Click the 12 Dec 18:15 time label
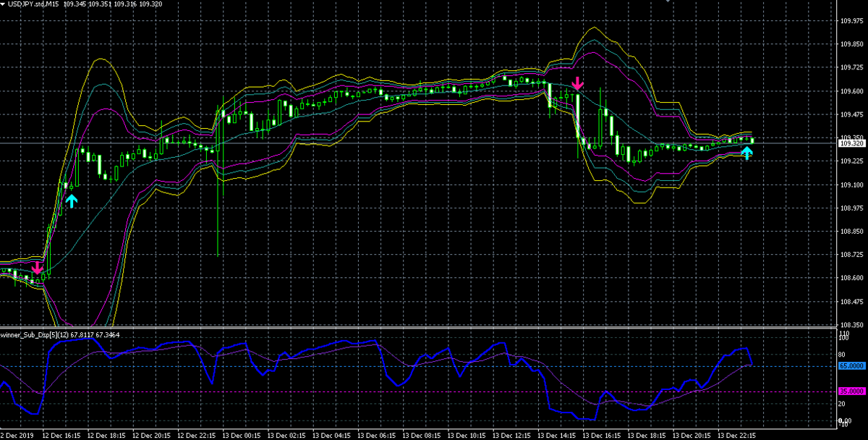The image size is (868, 440). click(105, 436)
